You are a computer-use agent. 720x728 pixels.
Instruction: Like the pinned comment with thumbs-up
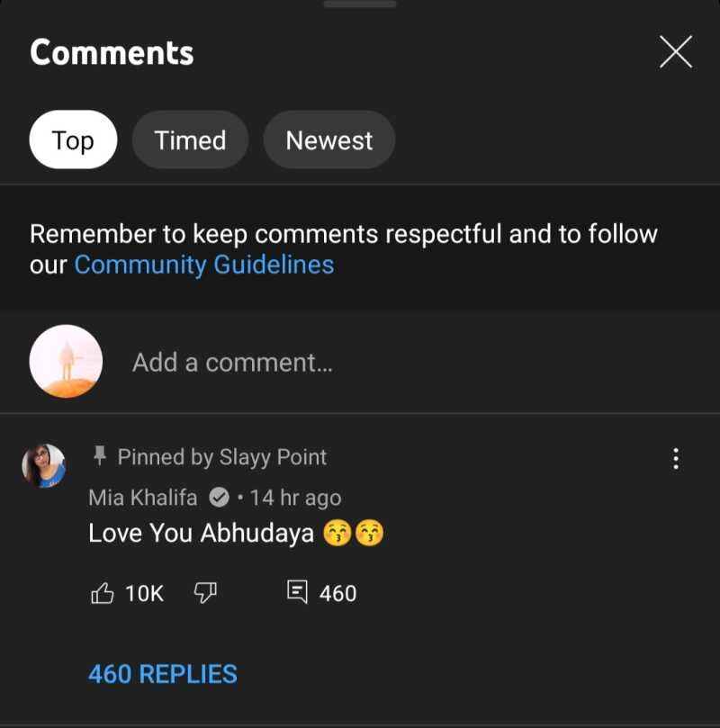click(103, 593)
